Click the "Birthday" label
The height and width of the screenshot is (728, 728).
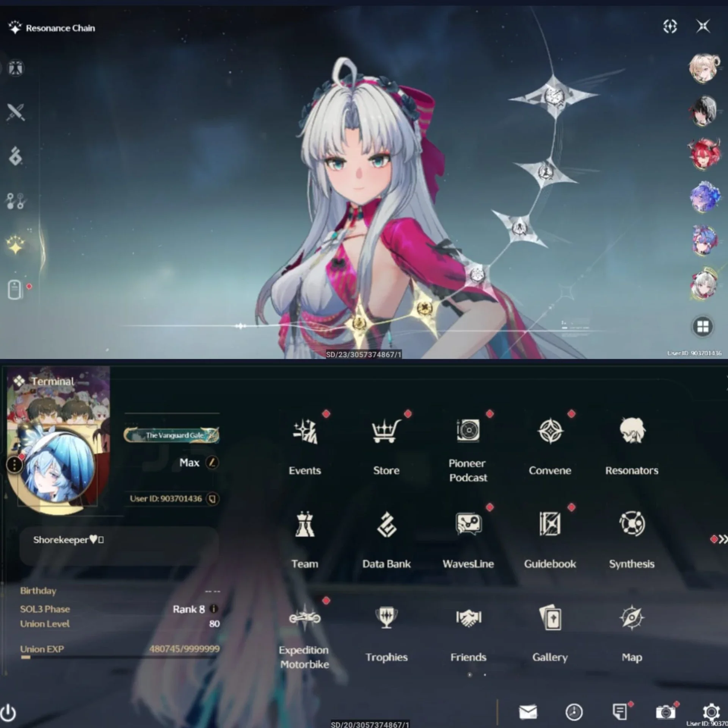(x=38, y=591)
